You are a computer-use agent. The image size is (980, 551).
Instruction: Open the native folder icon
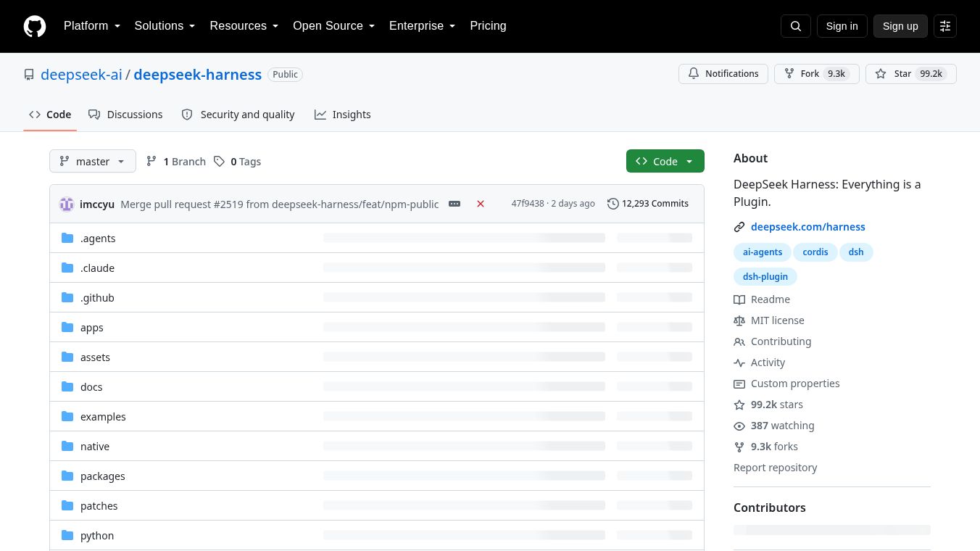click(x=68, y=446)
